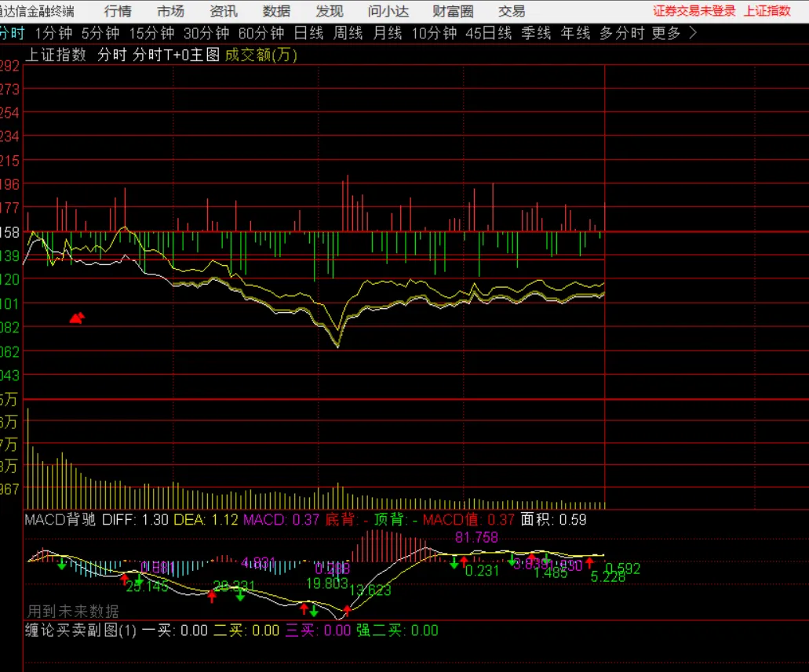Switch to 周线 period tab

pos(348,34)
